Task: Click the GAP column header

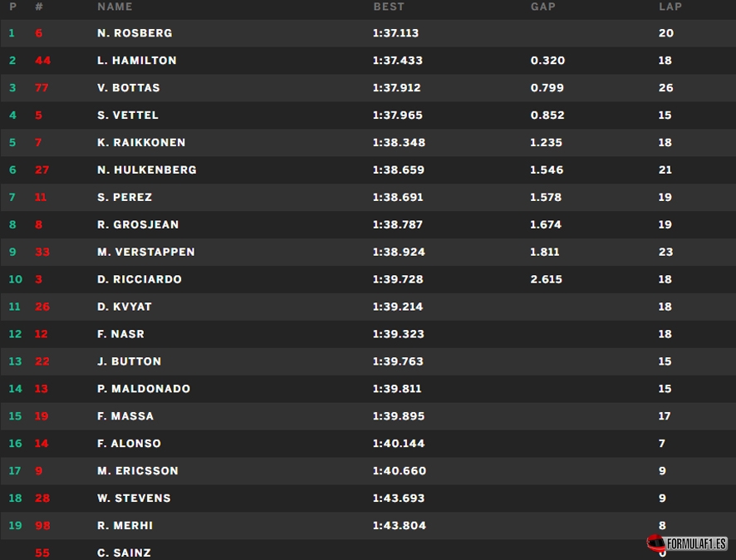Action: [543, 7]
